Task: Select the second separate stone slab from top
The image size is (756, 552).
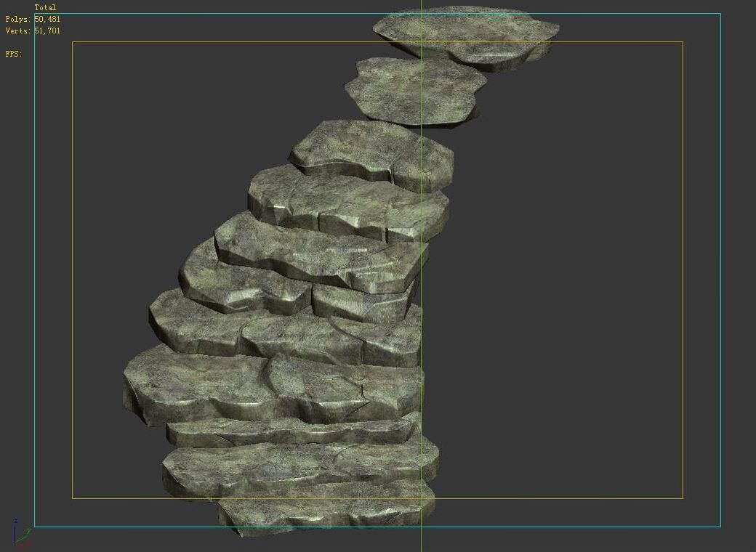Action: point(416,92)
